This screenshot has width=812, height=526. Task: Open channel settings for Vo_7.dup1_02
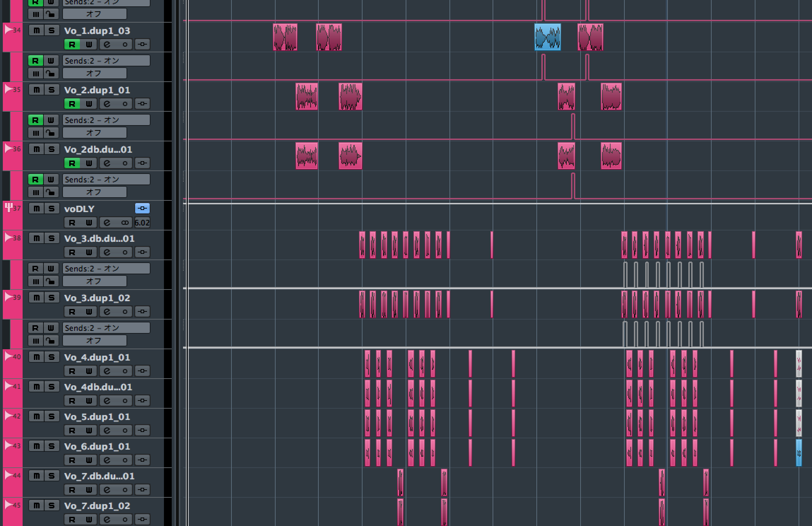tap(107, 520)
